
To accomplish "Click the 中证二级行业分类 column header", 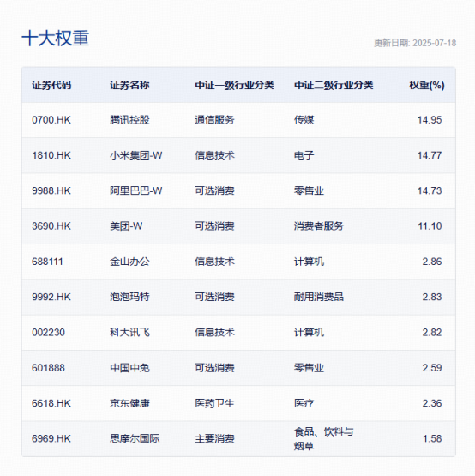I will 334,85.
